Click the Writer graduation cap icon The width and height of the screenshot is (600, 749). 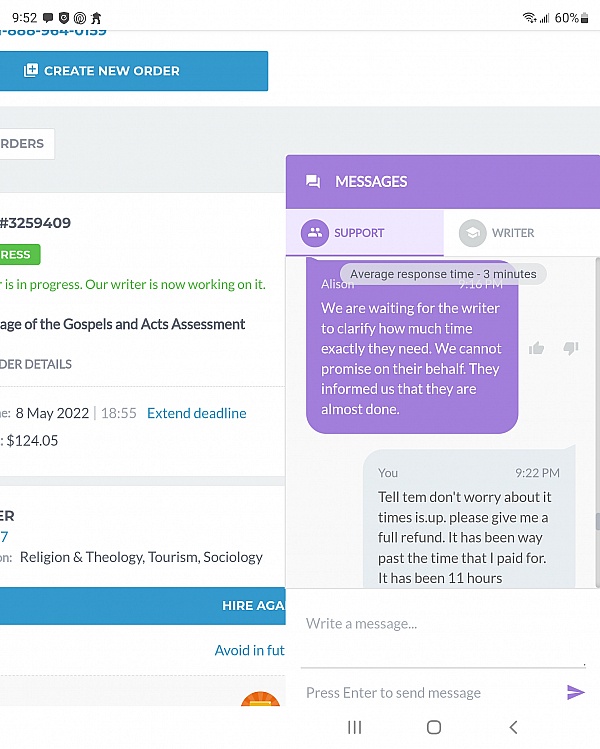[x=472, y=233]
